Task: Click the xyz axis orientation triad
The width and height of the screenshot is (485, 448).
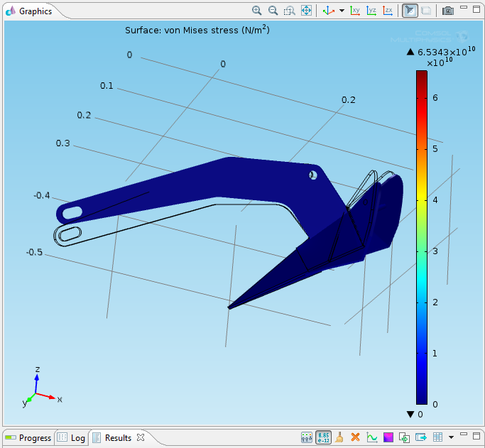Action: point(42,388)
